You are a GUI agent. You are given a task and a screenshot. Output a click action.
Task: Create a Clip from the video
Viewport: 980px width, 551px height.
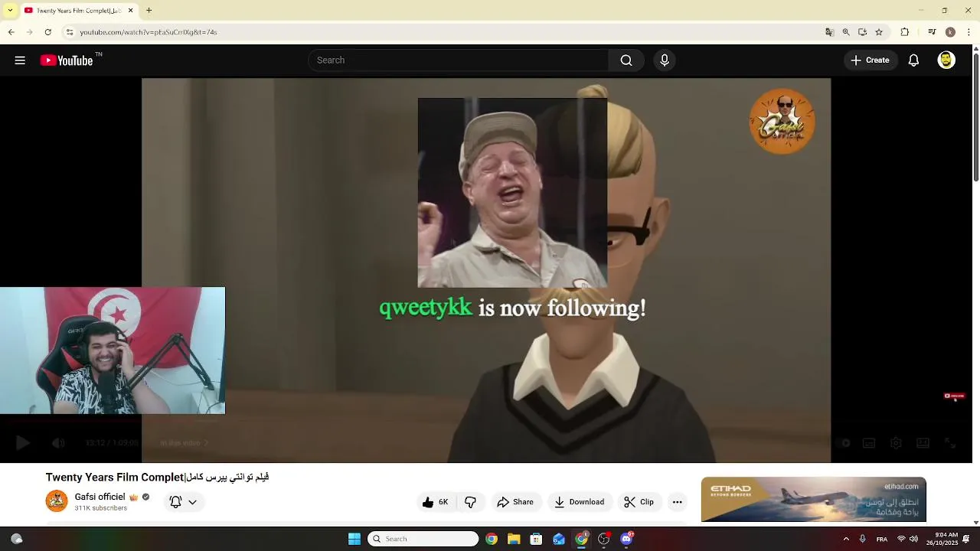tap(639, 502)
